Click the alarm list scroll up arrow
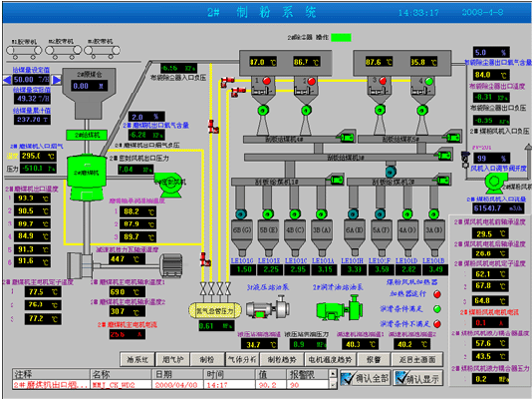The width and height of the screenshot is (532, 399). click(333, 373)
